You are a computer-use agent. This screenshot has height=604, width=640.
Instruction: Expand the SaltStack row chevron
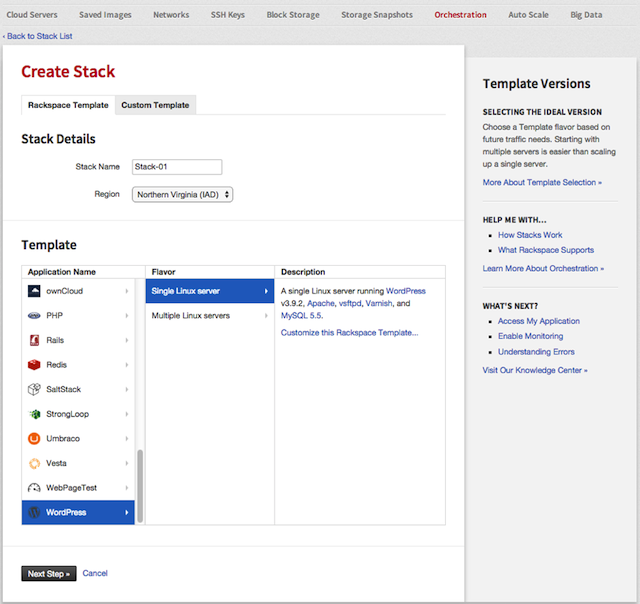click(x=127, y=389)
